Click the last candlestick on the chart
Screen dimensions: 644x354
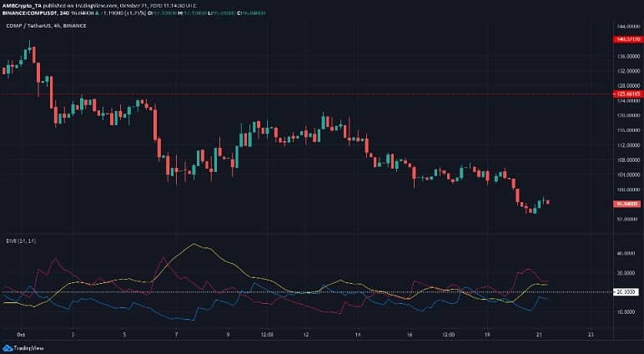[x=547, y=201]
